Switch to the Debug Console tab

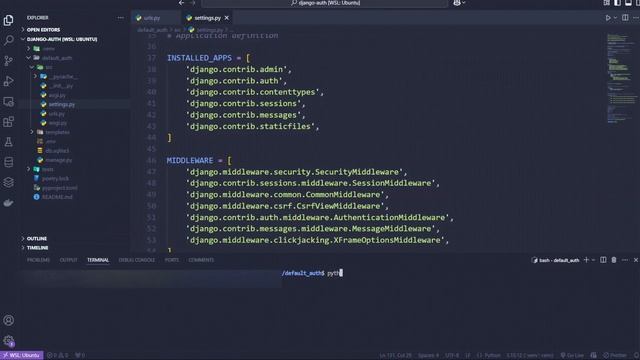(x=137, y=260)
